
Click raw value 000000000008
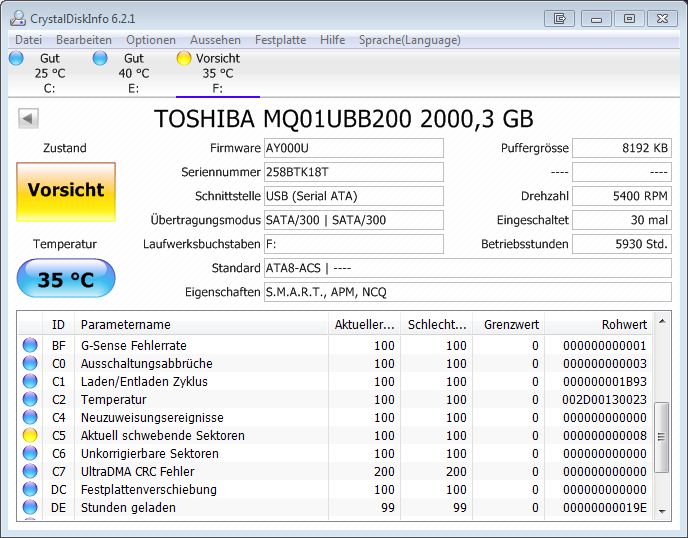605,436
